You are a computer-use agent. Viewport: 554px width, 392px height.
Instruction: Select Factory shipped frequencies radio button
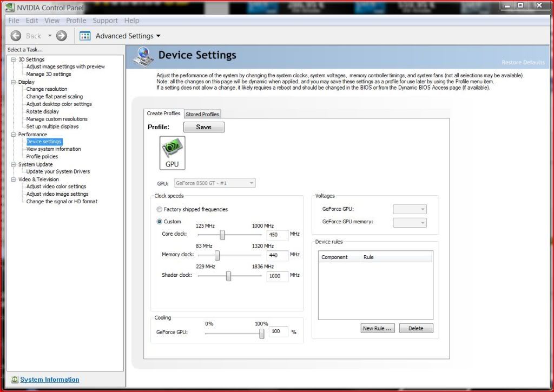(160, 209)
